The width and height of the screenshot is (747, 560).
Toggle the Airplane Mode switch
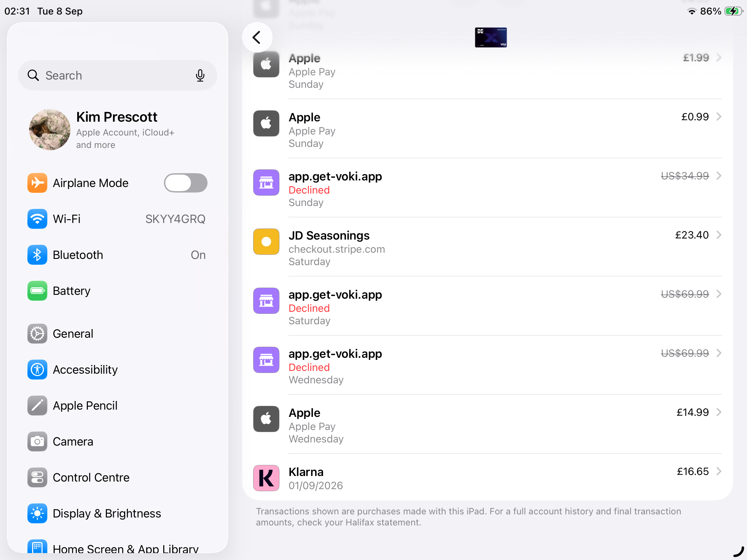pos(186,183)
